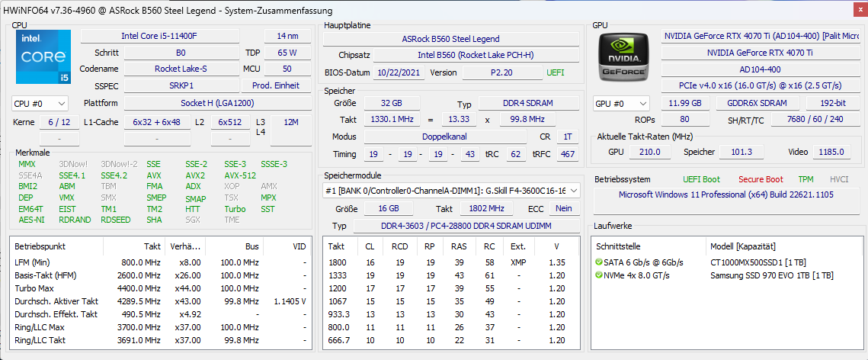Select the 14 nm process value
The height and width of the screenshot is (360, 868).
287,36
